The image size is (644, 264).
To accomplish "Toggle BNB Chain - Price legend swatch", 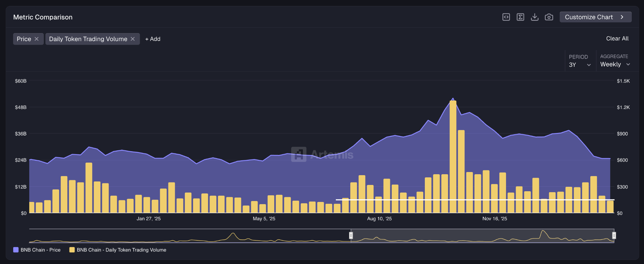I will (x=16, y=250).
